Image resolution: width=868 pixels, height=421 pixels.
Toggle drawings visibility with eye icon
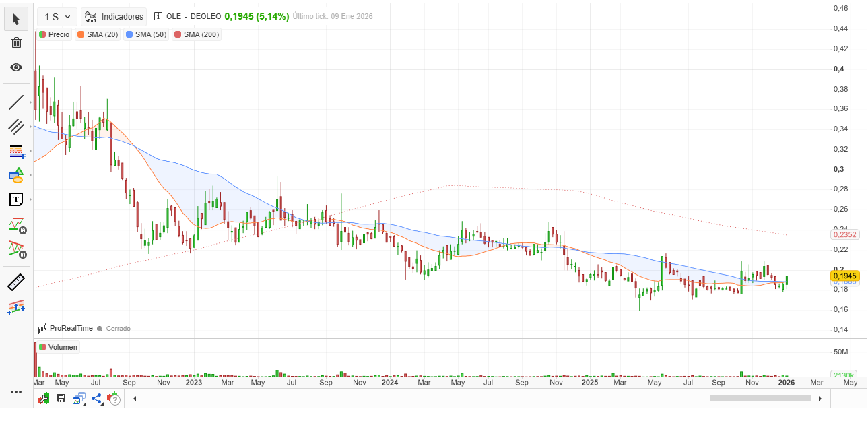[16, 67]
